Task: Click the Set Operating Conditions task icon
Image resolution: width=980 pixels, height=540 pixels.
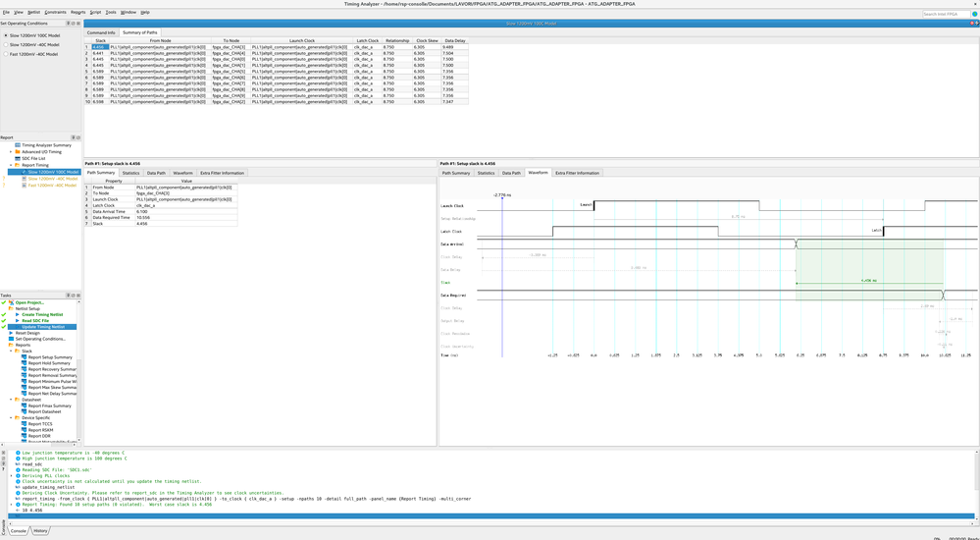Action: click(12, 339)
